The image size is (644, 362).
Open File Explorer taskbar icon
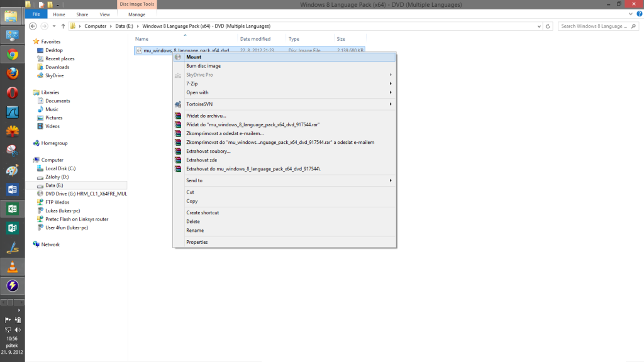coord(11,16)
